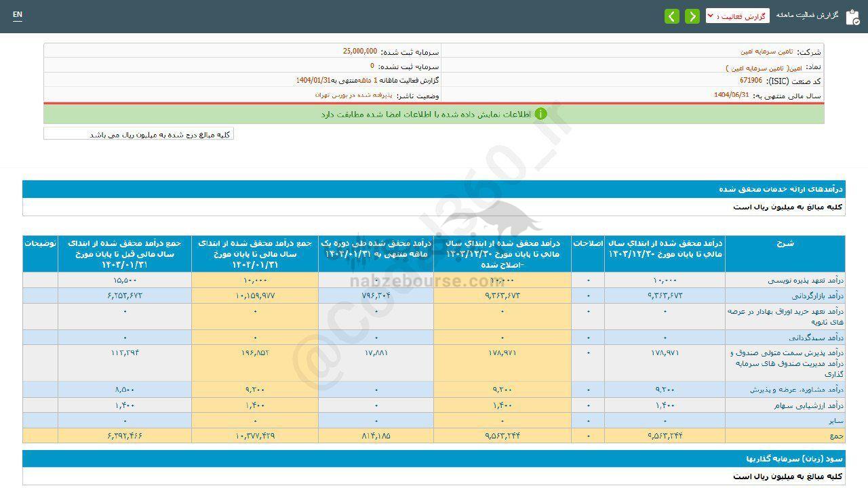This screenshot has height=488, width=868.
Task: Click the اصلاحات column header
Action: 587,243
